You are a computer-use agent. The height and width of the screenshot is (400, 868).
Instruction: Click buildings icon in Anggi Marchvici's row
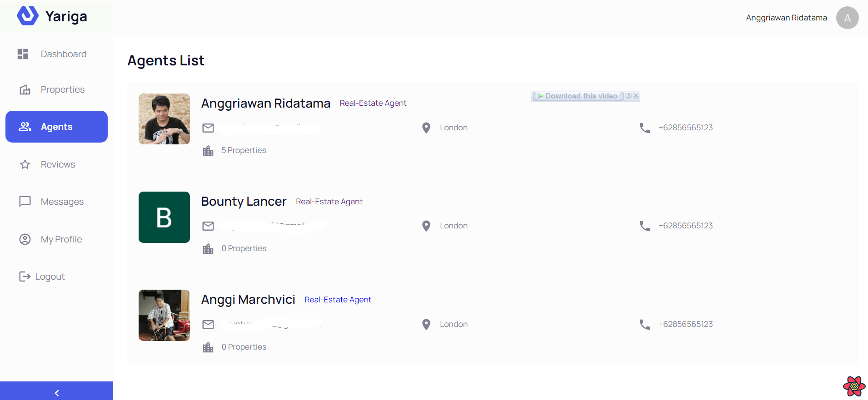208,347
